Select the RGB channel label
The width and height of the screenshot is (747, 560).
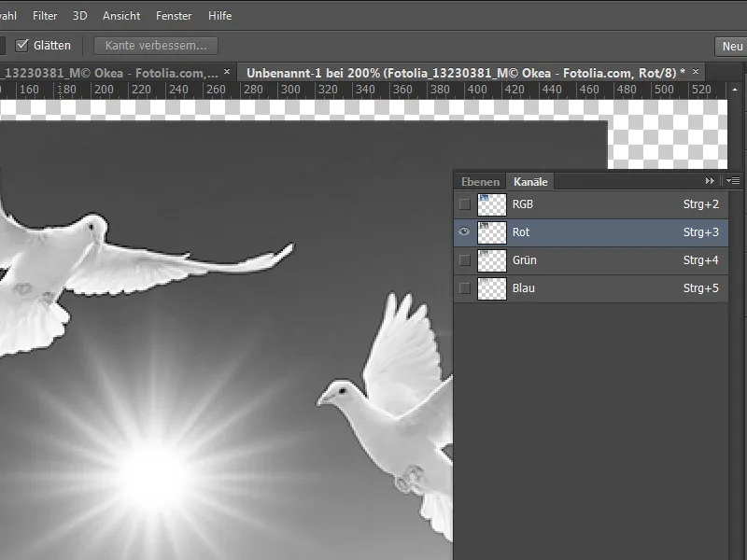pyautogui.click(x=523, y=204)
